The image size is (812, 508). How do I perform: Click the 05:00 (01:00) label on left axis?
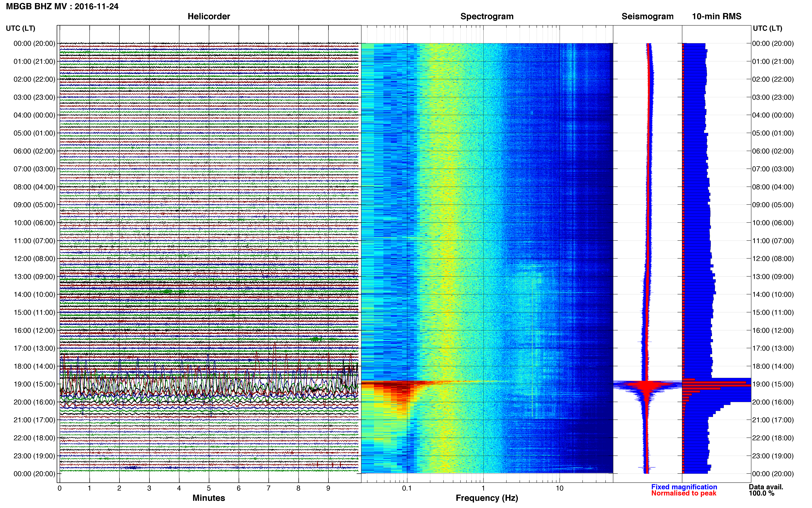(x=34, y=133)
